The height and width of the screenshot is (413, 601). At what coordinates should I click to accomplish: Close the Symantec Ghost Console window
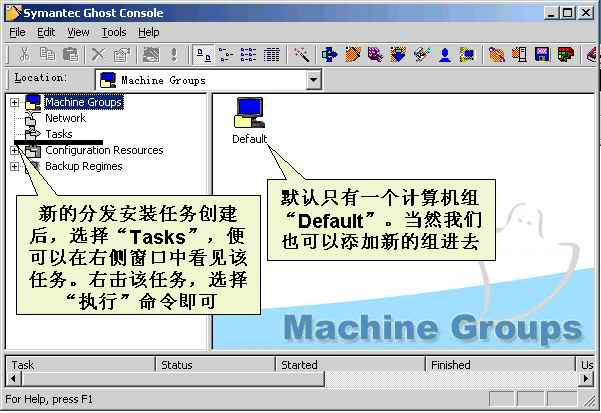pos(586,13)
